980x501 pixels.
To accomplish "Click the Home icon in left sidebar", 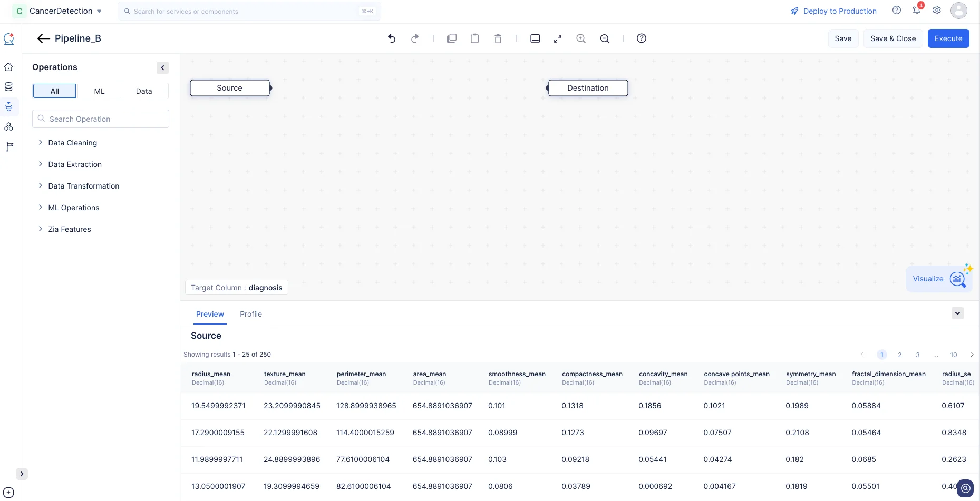I will coord(8,67).
